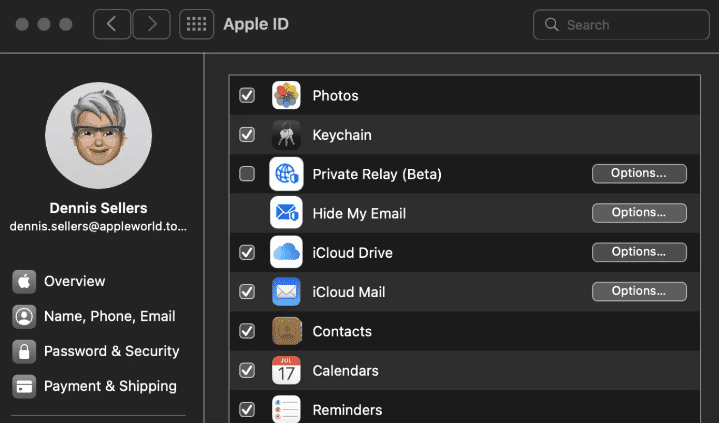This screenshot has height=423, width=719.
Task: Click the Calendars icon
Action: click(x=286, y=370)
